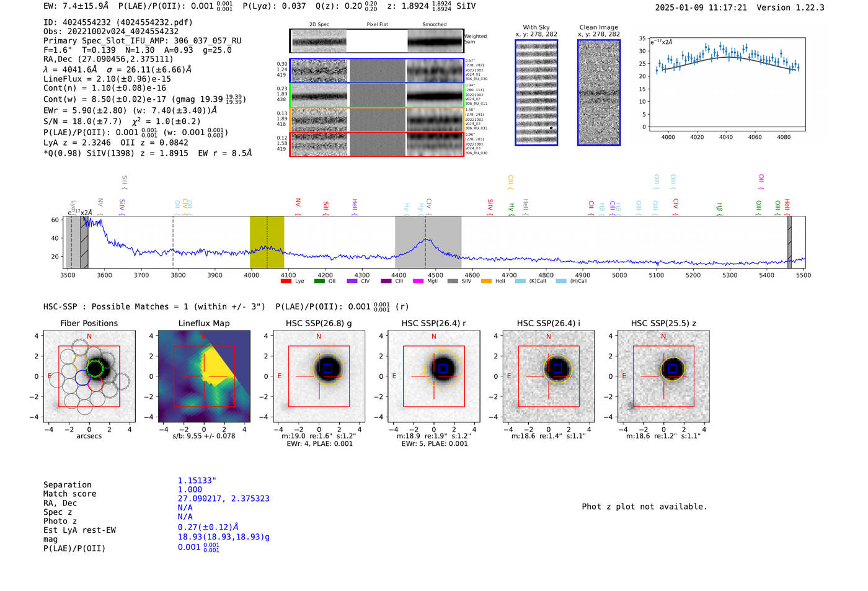Click the Lyα red legend swatch
This screenshot has width=868, height=591.
point(286,281)
